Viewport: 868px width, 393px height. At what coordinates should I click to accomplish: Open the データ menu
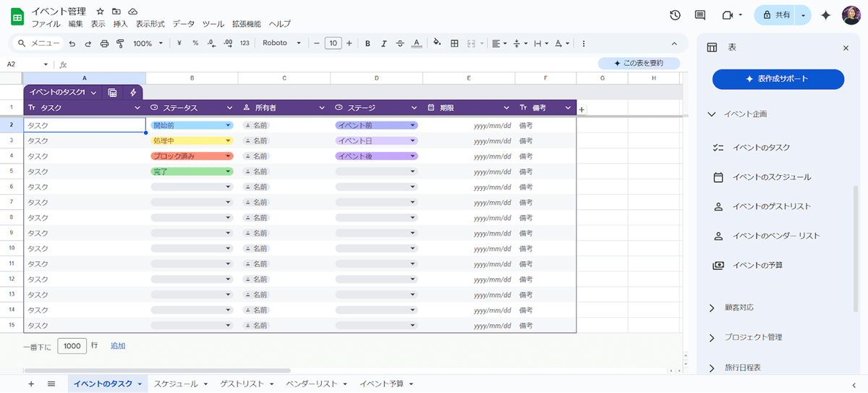coord(184,24)
